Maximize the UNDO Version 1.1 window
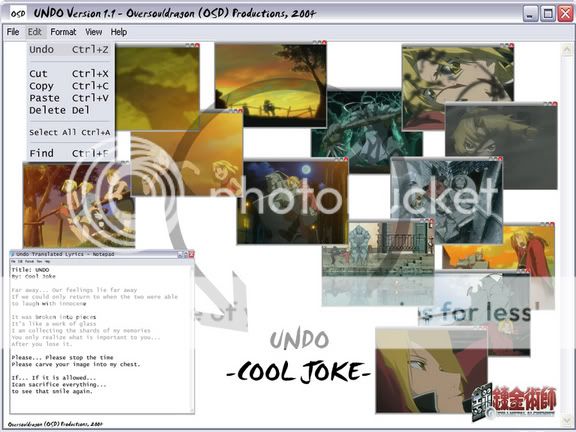This screenshot has height=432, width=576. pos(548,14)
